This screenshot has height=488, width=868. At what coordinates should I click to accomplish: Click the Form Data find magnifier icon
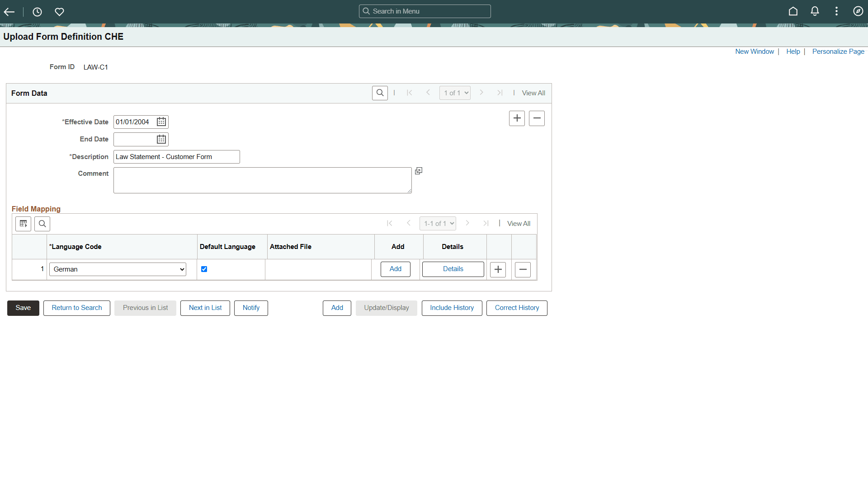[x=380, y=93]
